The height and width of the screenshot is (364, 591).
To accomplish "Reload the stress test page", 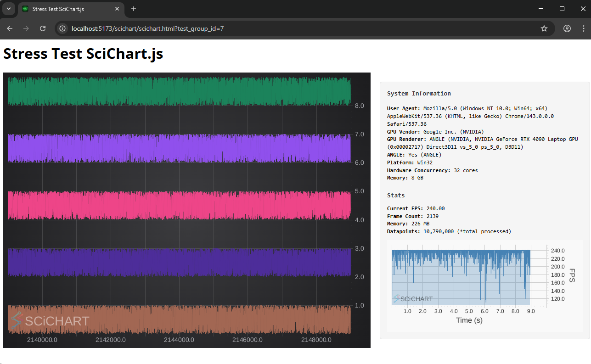I will 43,28.
